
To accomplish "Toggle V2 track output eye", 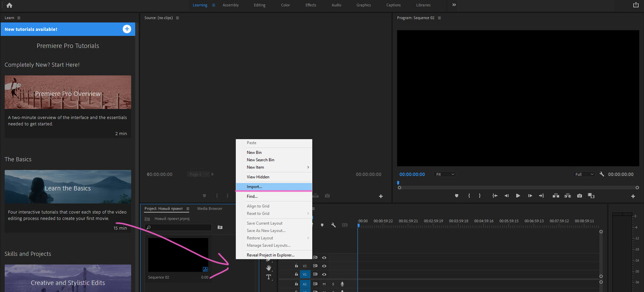I will (324, 266).
